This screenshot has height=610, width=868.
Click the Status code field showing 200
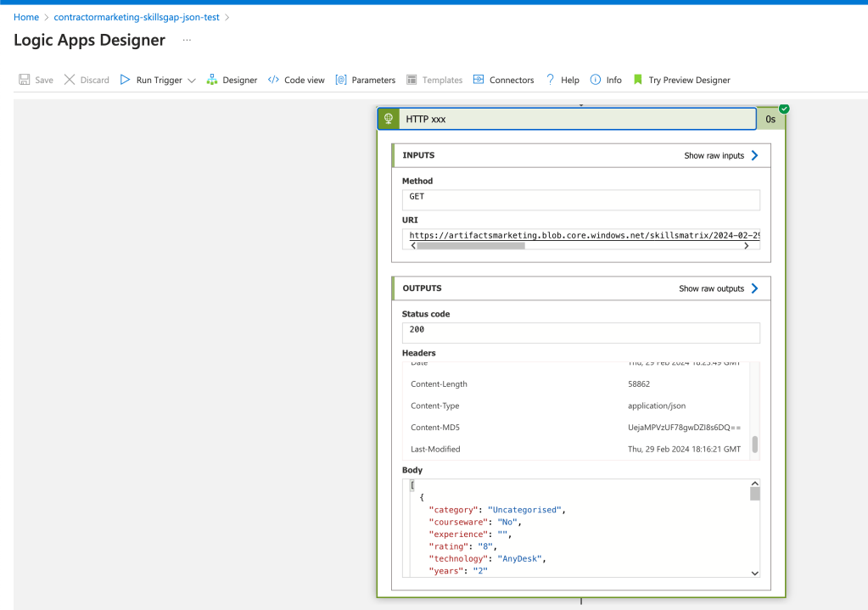tap(580, 333)
